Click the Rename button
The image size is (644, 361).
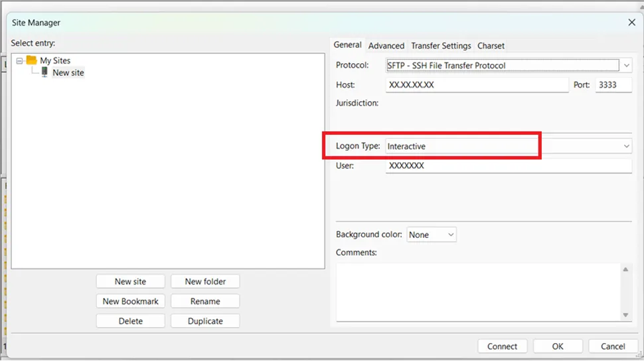205,301
